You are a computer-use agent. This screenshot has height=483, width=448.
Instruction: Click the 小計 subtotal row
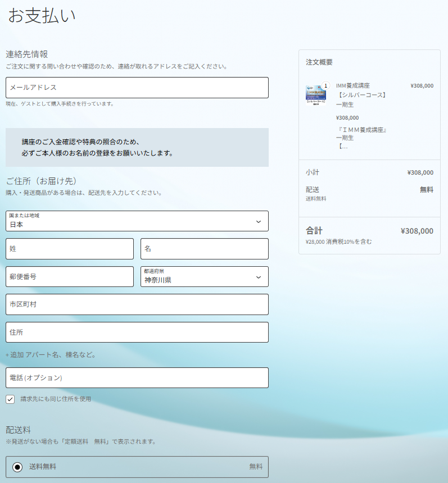[x=369, y=172]
